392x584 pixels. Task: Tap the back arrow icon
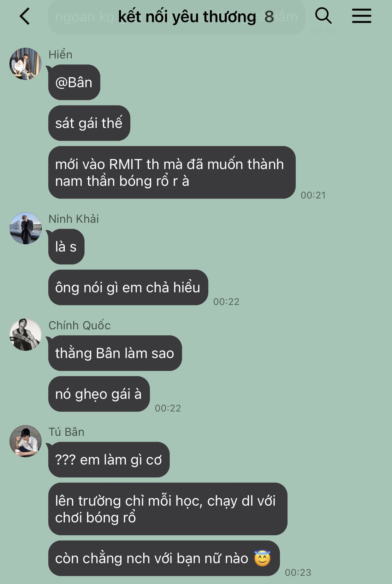click(25, 16)
